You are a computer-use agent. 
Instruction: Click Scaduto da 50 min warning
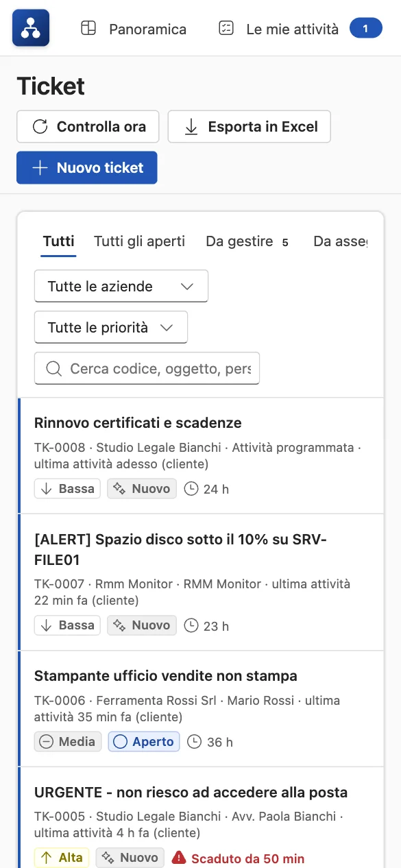(x=238, y=858)
